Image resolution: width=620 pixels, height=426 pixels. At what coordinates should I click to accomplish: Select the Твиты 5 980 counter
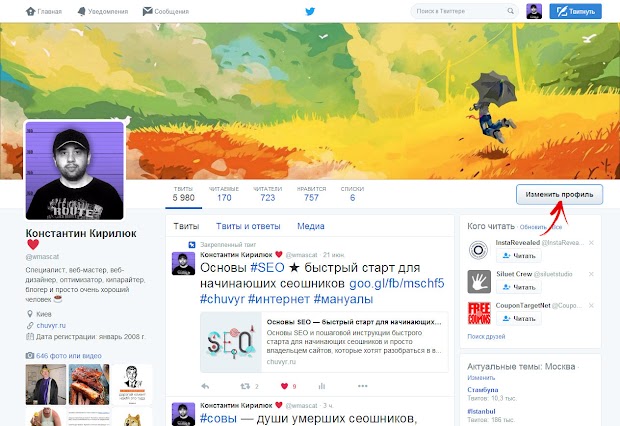point(183,194)
